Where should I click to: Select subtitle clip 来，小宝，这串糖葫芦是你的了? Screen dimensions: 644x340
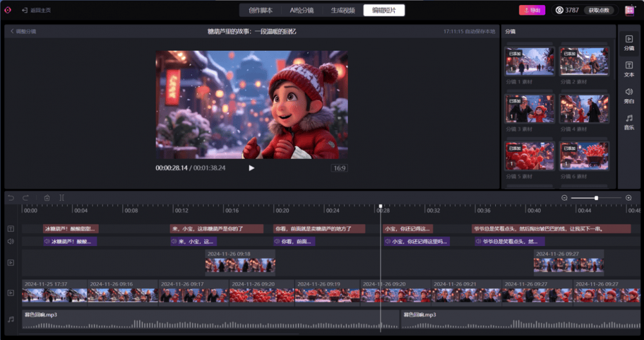click(217, 229)
